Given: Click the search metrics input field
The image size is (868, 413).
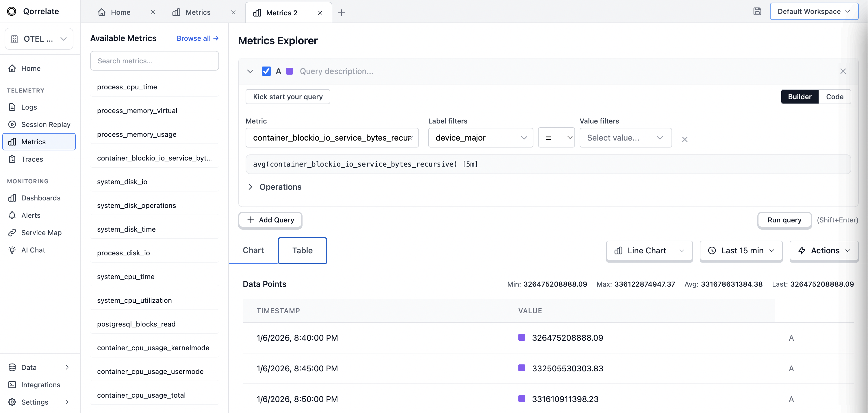Looking at the screenshot, I should pyautogui.click(x=154, y=61).
